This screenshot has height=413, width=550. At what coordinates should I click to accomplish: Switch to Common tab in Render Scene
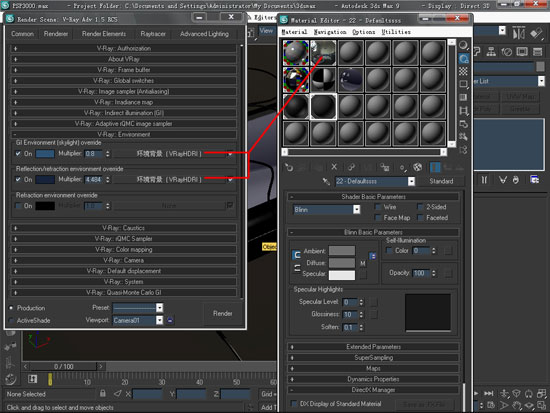[22, 34]
